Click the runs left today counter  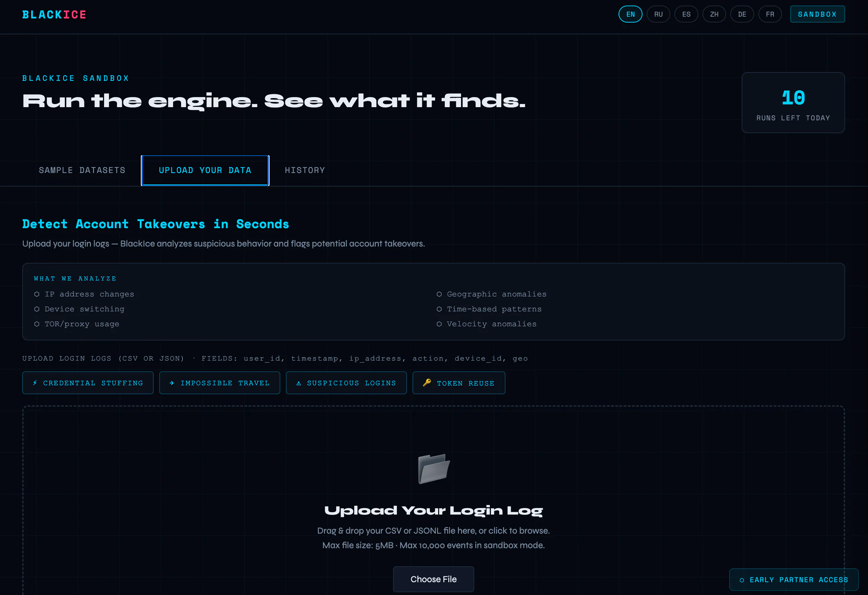click(793, 103)
